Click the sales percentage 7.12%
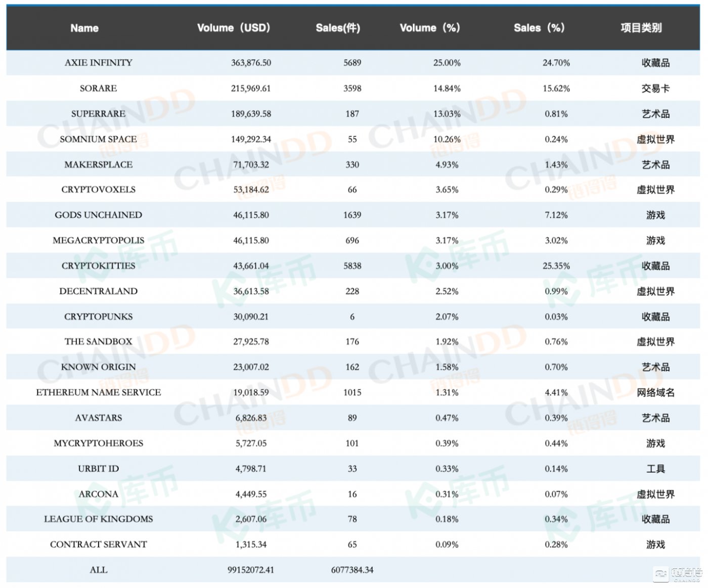This screenshot has height=588, width=708. click(556, 215)
